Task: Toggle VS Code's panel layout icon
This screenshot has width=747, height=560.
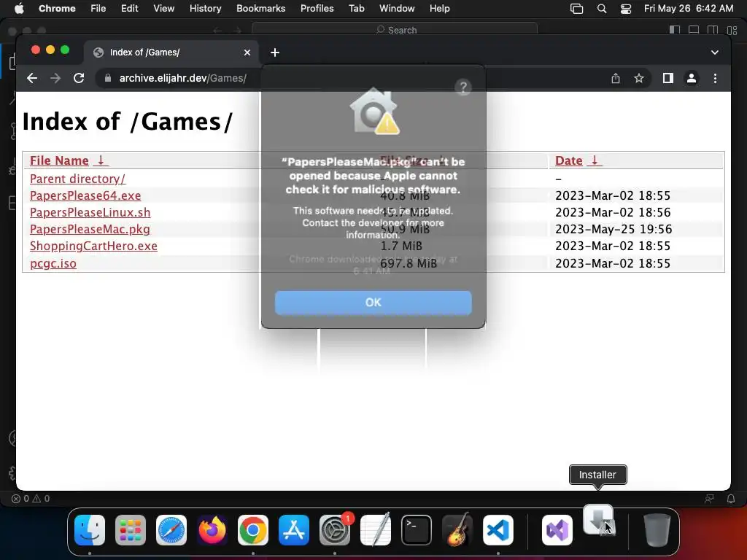Action: tap(694, 30)
